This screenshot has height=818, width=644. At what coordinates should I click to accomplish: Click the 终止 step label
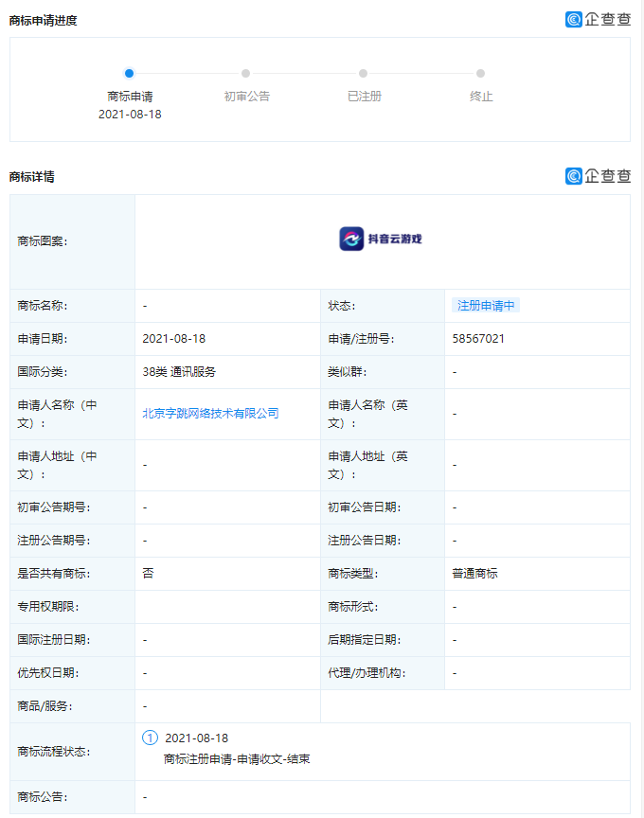(x=481, y=97)
